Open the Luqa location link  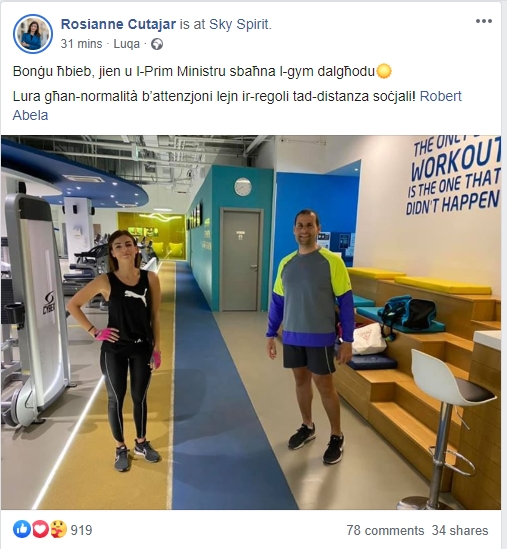click(126, 44)
